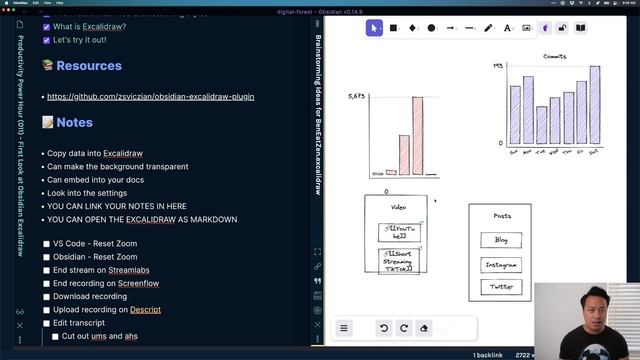Click the document icon atop the note pane

(x=20, y=24)
